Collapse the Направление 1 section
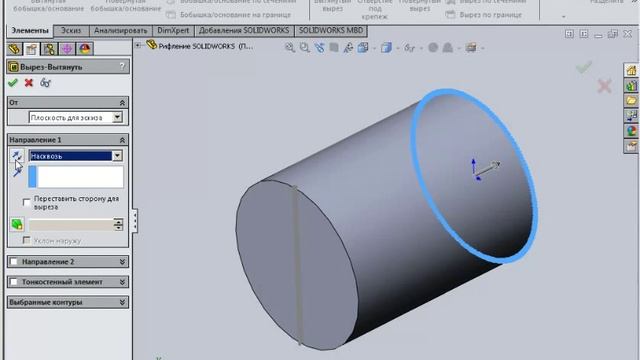Image resolution: width=640 pixels, height=360 pixels. coord(122,140)
